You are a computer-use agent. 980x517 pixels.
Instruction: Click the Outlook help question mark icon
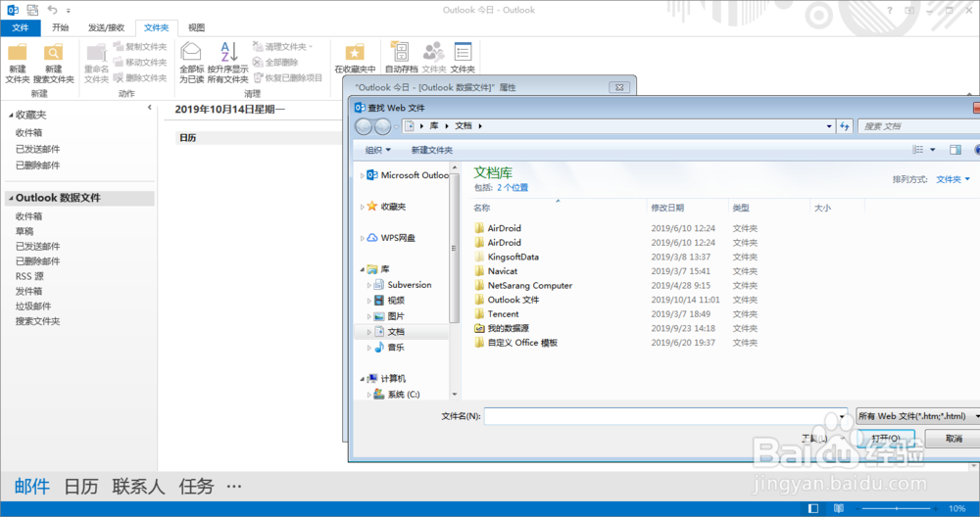pyautogui.click(x=890, y=10)
